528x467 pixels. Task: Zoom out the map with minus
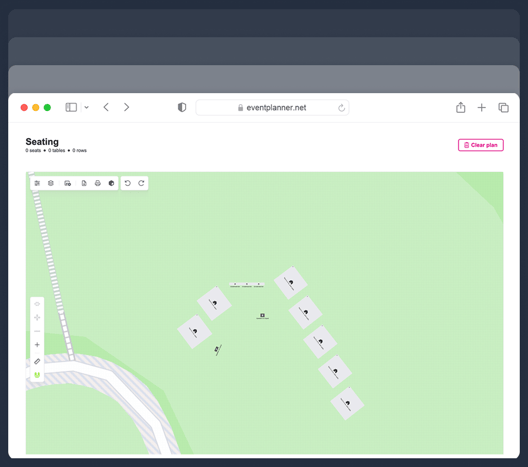(x=37, y=331)
